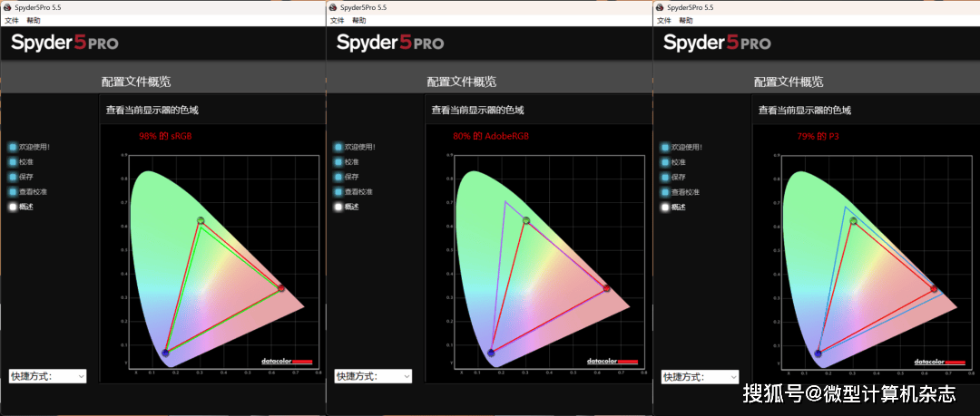Expand 快捷方式 dropdown in the AdobeRGB window
980x416 pixels.
[x=373, y=376]
